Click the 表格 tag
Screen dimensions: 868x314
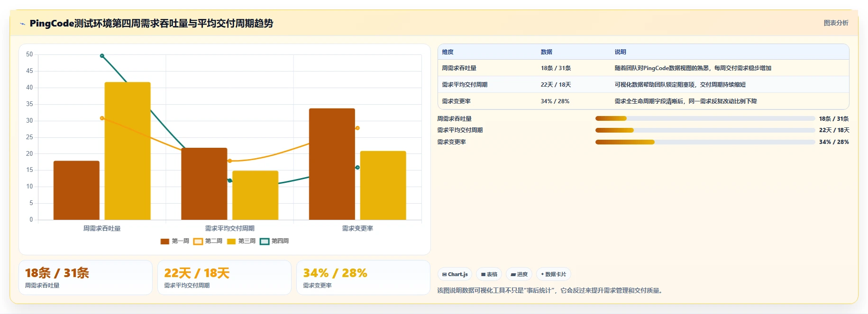click(489, 274)
